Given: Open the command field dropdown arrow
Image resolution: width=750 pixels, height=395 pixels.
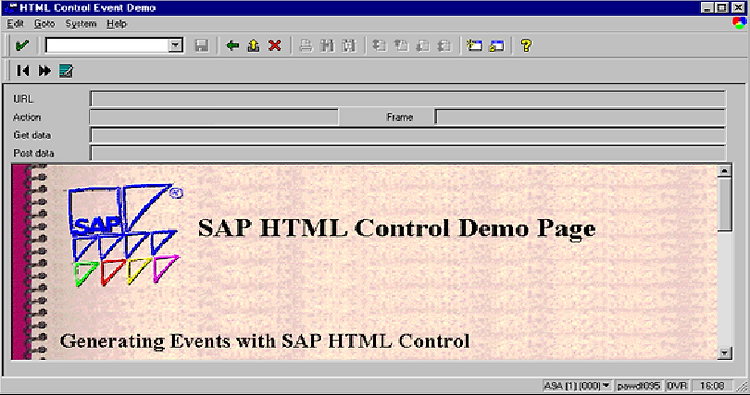Looking at the screenshot, I should coord(176,45).
